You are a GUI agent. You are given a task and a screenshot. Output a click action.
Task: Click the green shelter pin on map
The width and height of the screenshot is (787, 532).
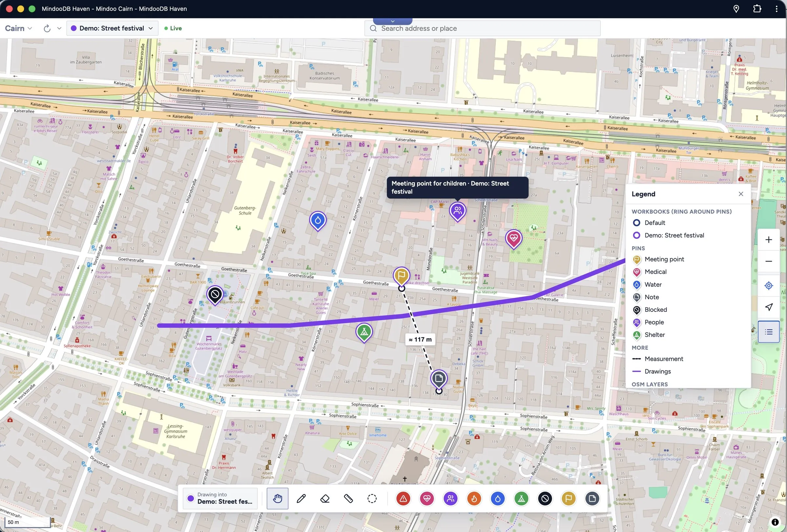tap(364, 332)
